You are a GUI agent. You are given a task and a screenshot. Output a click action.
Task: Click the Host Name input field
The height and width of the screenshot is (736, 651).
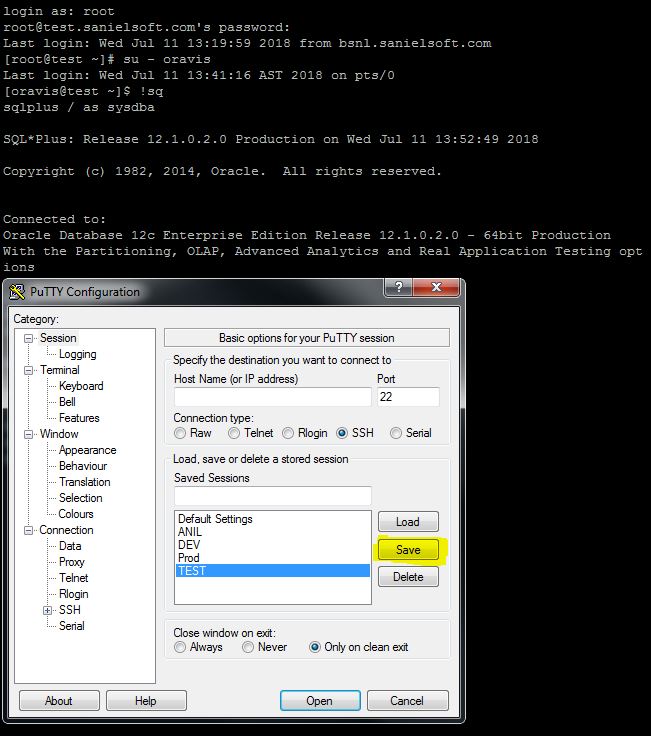272,397
